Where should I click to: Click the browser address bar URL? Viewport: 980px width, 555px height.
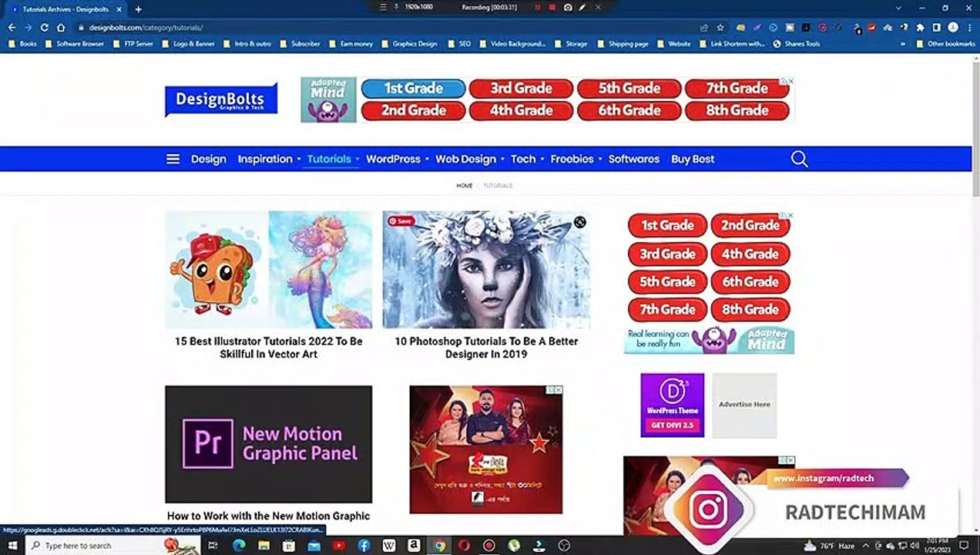(x=146, y=28)
